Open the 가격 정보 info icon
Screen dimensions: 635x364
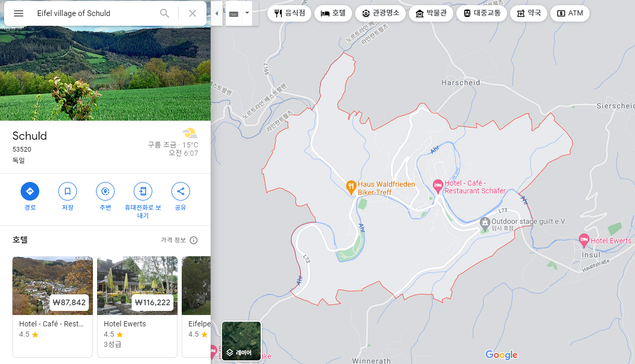(x=194, y=240)
